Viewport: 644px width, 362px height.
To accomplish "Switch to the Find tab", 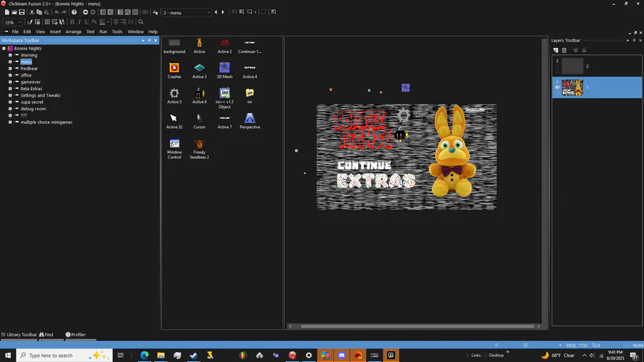I will pos(47,335).
